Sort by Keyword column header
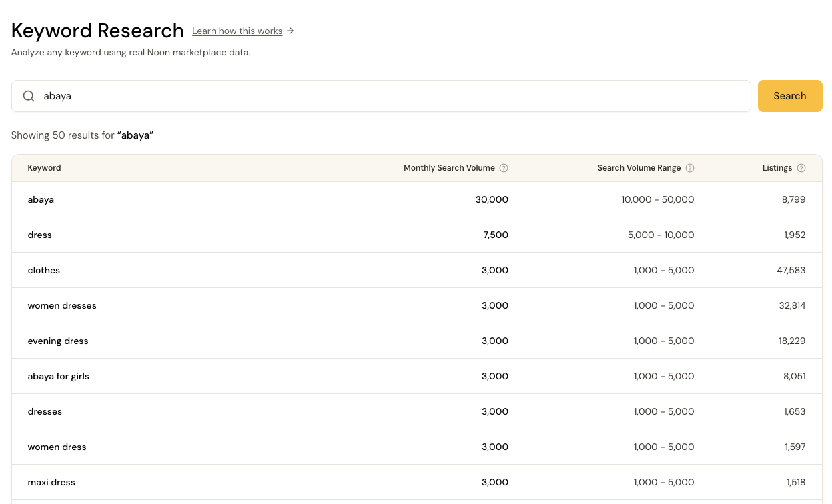 coord(44,168)
